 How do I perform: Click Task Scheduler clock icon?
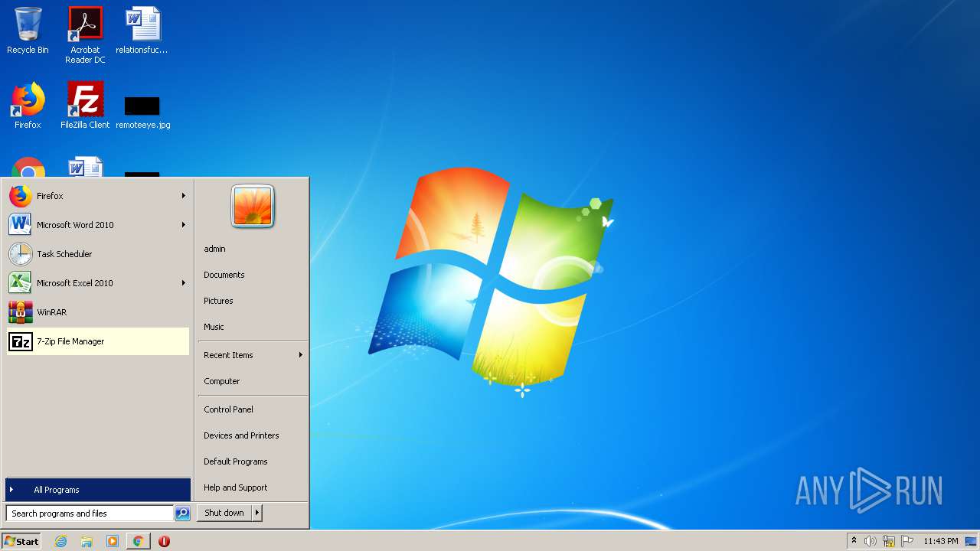pos(20,254)
